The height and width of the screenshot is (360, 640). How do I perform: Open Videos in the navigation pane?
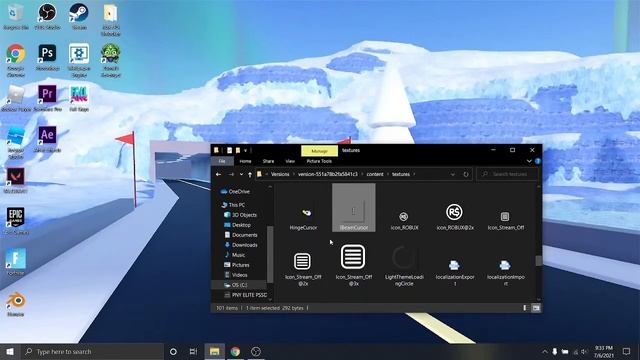236,275
